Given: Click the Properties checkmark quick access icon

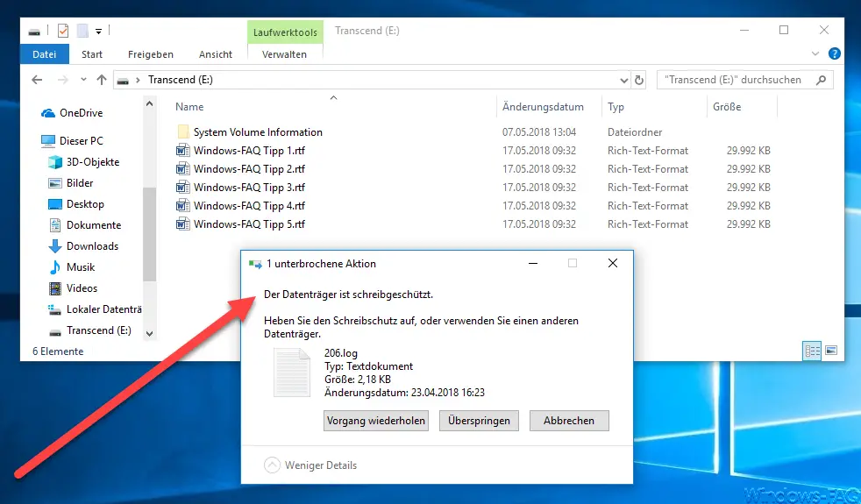Looking at the screenshot, I should click(x=63, y=31).
